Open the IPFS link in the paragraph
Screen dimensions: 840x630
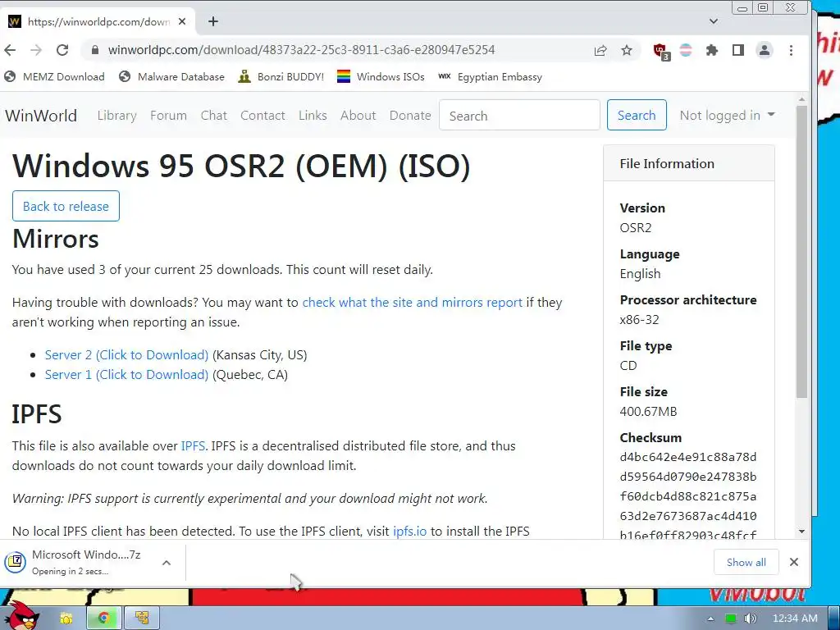click(193, 445)
